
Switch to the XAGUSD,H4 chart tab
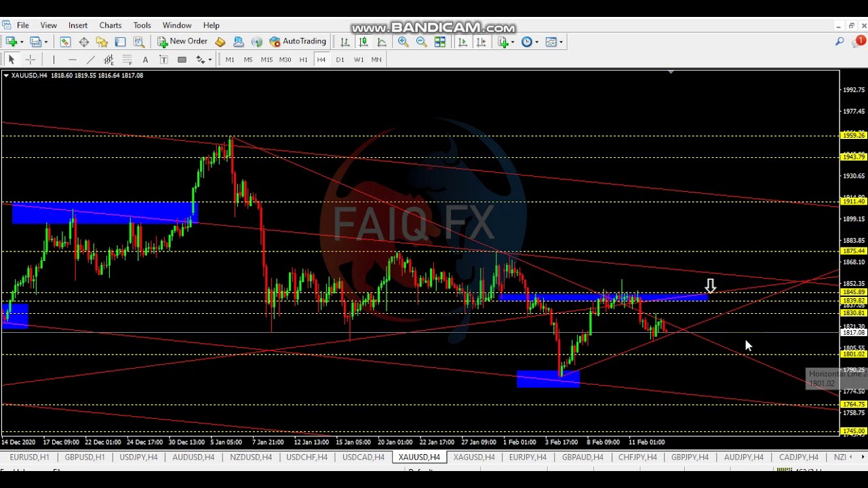(474, 457)
